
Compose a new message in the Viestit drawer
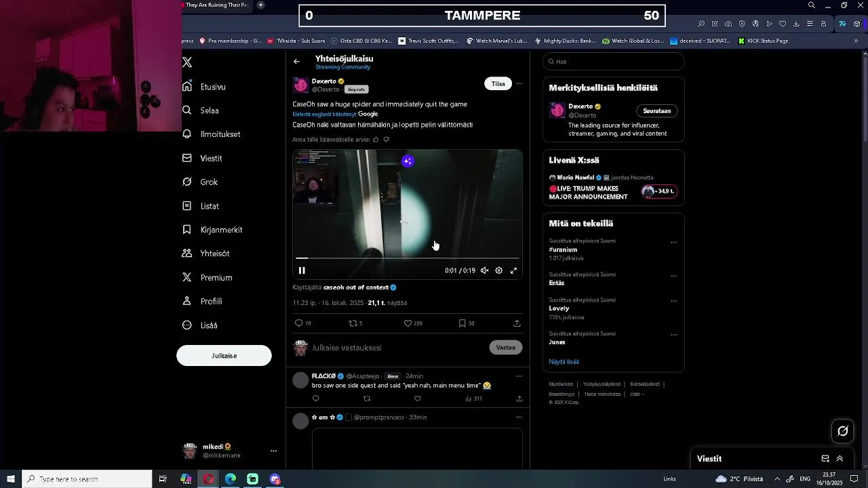pyautogui.click(x=825, y=459)
